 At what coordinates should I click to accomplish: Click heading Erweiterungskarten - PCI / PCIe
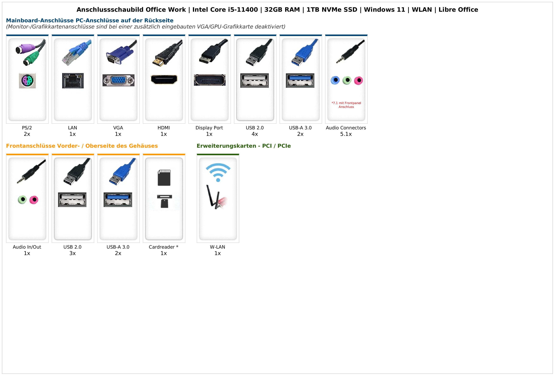point(244,146)
